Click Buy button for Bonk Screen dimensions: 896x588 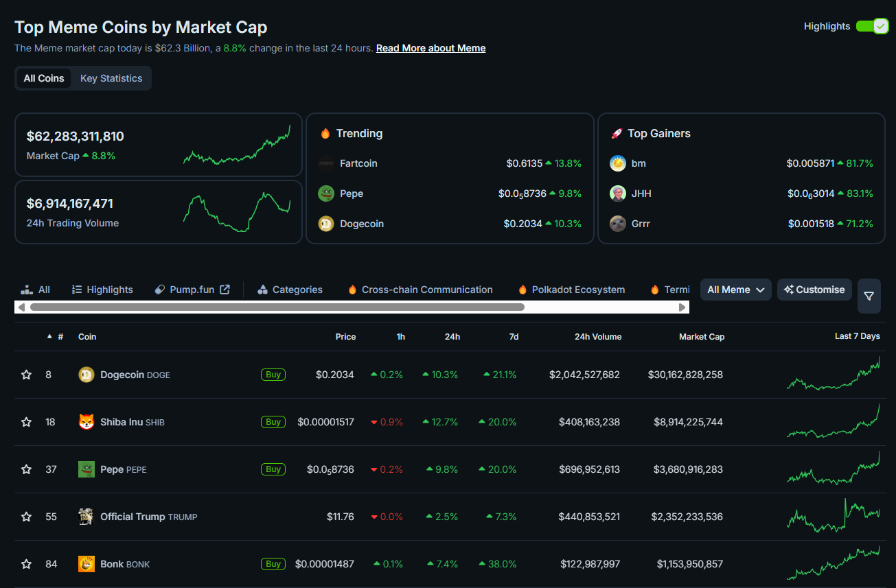click(273, 564)
